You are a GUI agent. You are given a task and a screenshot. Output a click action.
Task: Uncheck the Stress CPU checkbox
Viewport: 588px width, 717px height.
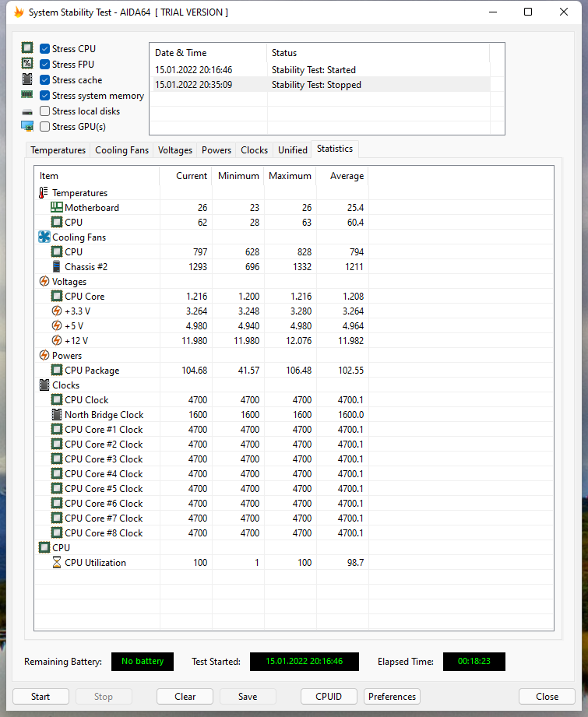45,48
